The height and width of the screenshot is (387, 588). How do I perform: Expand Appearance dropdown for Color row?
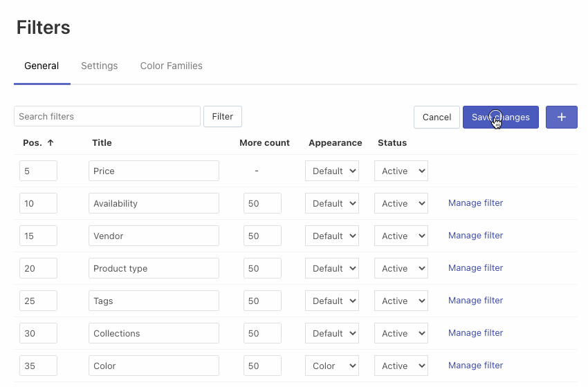[x=332, y=366]
